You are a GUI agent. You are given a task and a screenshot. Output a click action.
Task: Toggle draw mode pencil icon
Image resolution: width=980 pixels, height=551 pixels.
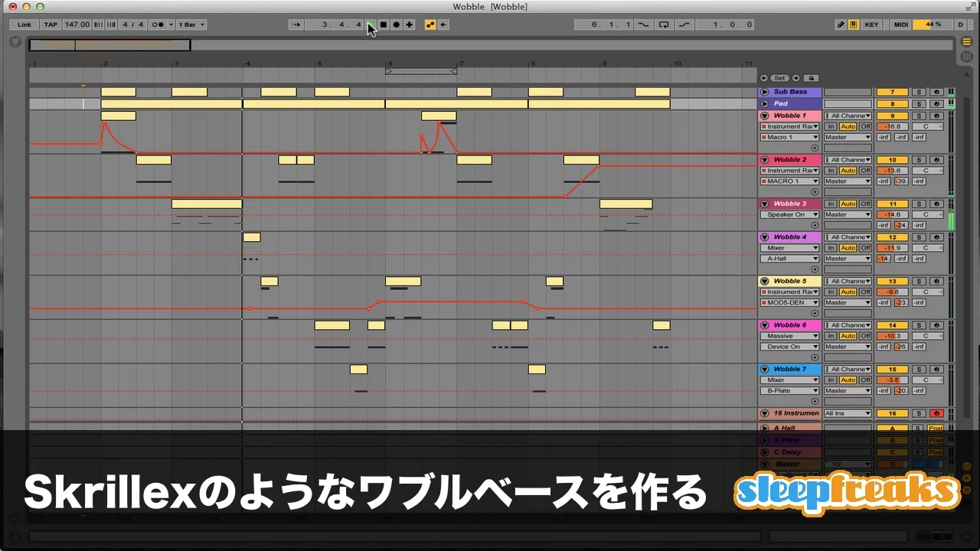coord(840,24)
